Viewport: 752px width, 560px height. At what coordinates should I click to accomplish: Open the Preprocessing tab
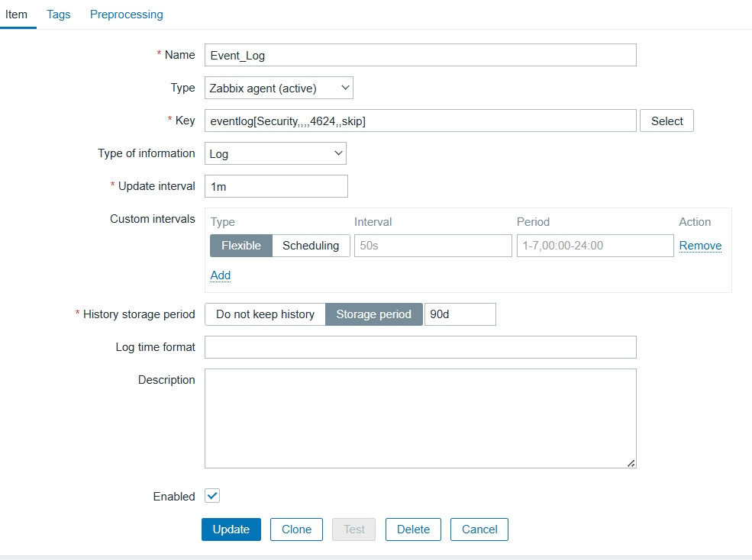tap(126, 14)
